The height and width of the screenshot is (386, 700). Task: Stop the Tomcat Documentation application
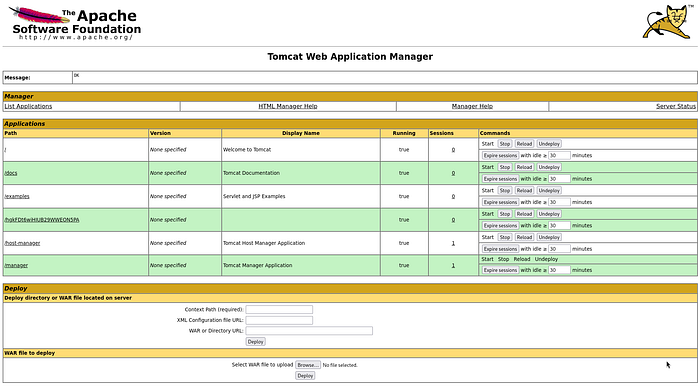[504, 167]
